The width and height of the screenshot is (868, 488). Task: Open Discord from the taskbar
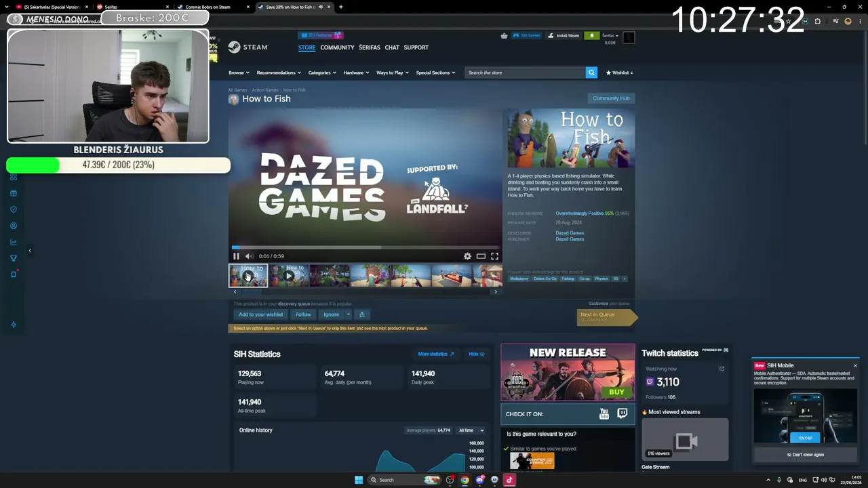[479, 480]
